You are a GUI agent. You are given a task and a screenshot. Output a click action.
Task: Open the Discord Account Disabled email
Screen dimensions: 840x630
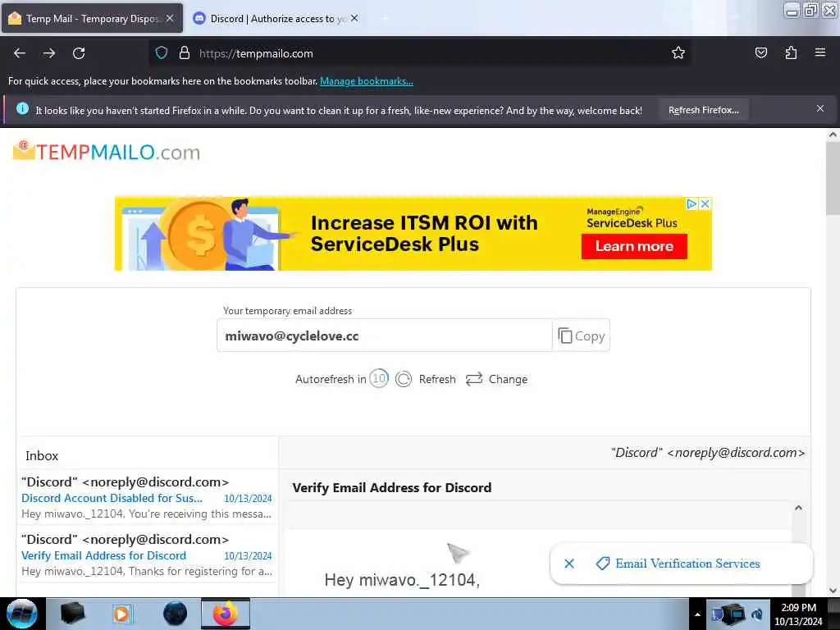pos(147,497)
